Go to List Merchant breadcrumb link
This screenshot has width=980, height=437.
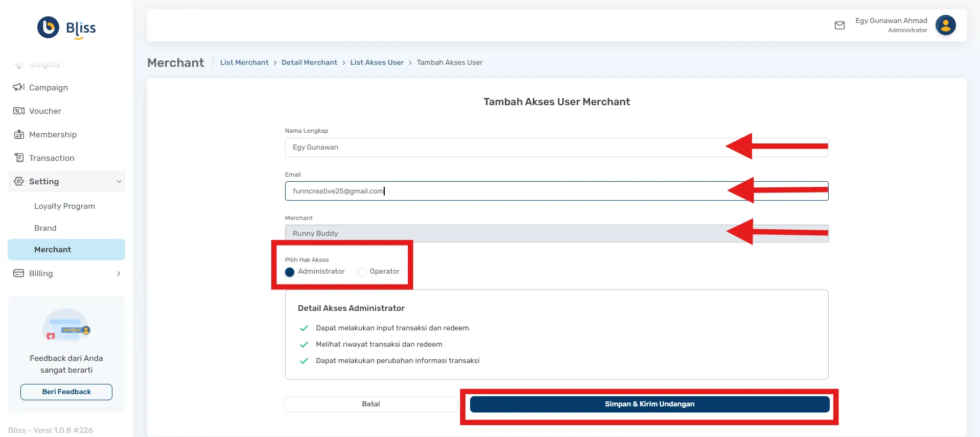(x=244, y=62)
